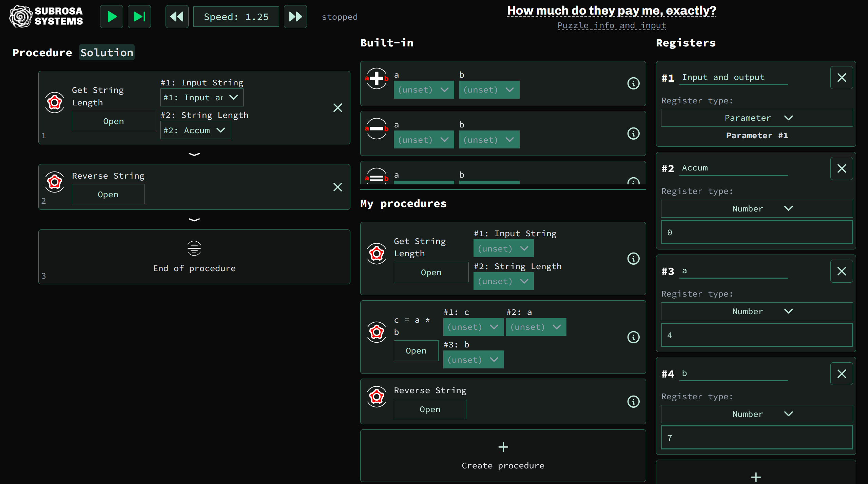
Task: Increase speed with fast-forward arrows
Action: (x=295, y=17)
